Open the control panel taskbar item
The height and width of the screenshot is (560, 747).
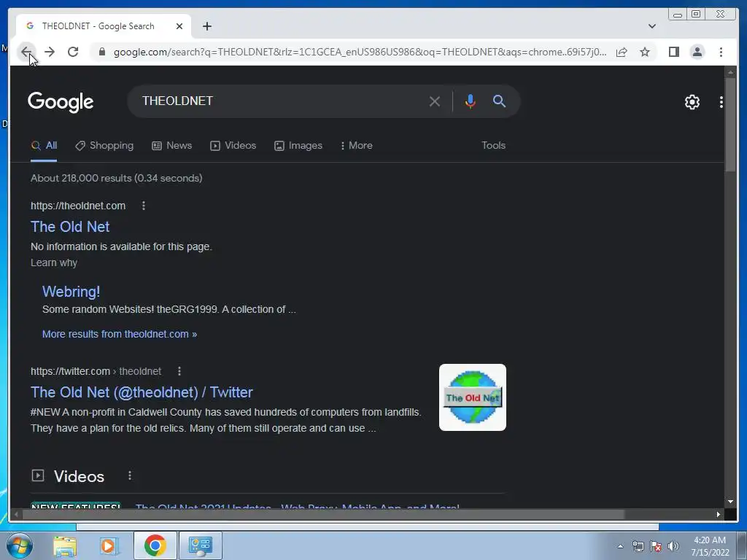click(200, 545)
